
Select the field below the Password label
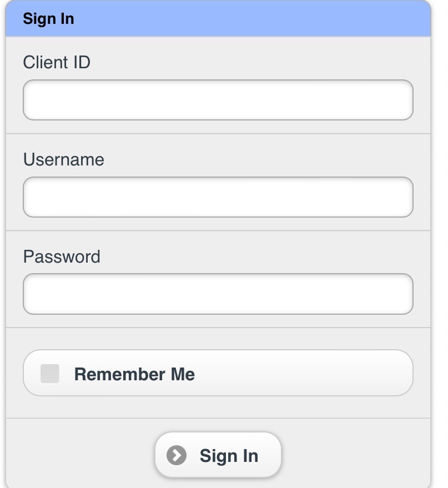(x=218, y=294)
